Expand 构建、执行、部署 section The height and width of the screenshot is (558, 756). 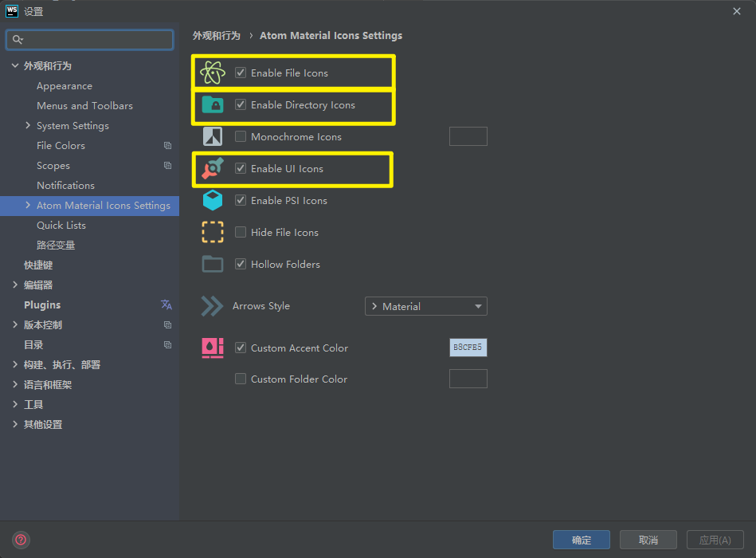(x=15, y=364)
